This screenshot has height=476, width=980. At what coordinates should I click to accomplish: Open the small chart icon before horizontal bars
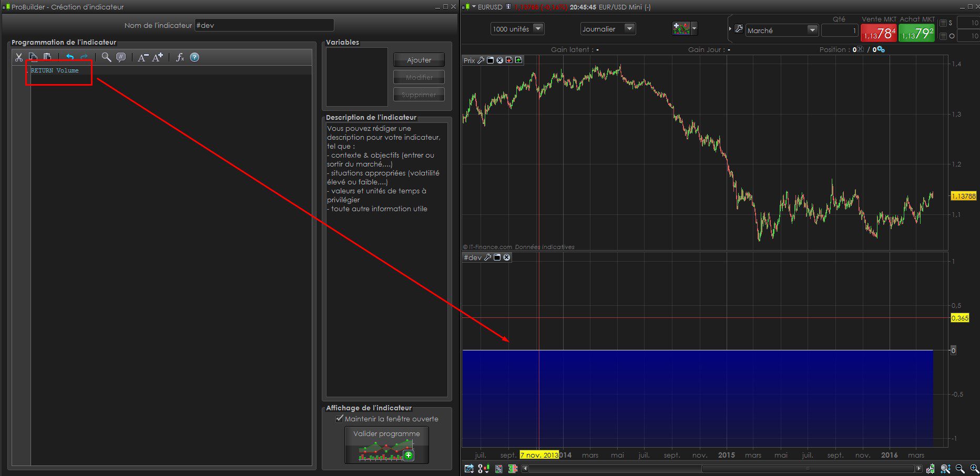point(499,469)
